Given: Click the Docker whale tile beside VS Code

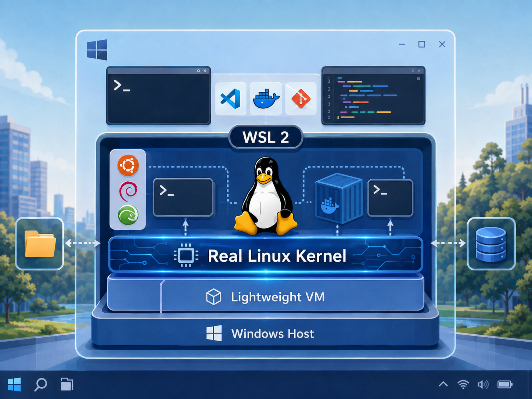Looking at the screenshot, I should click(x=266, y=98).
